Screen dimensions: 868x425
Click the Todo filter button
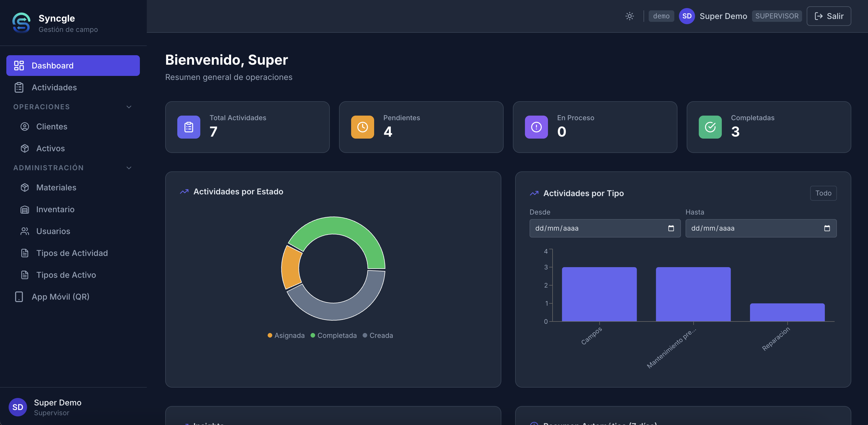pyautogui.click(x=823, y=193)
